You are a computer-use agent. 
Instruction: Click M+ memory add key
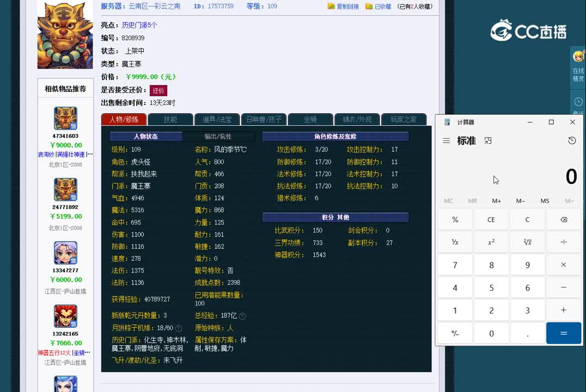point(496,201)
